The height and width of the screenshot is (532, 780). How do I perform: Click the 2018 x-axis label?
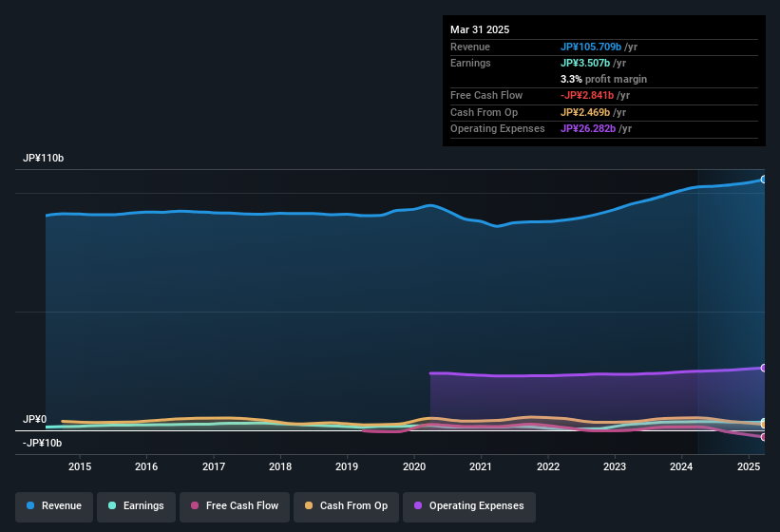click(x=280, y=466)
